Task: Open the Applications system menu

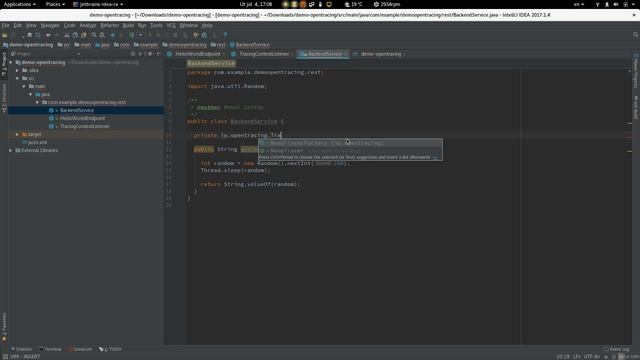Action: pos(19,4)
